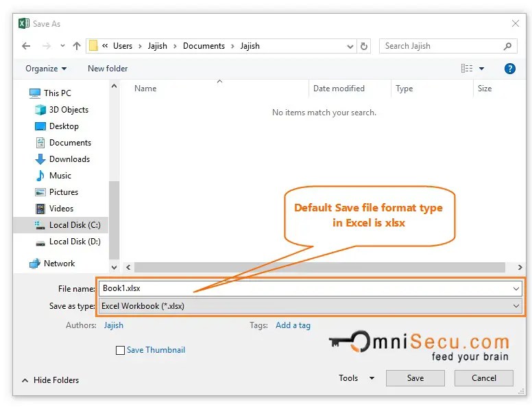The image size is (532, 407).
Task: Click the folder icon in address bar
Action: [x=93, y=45]
